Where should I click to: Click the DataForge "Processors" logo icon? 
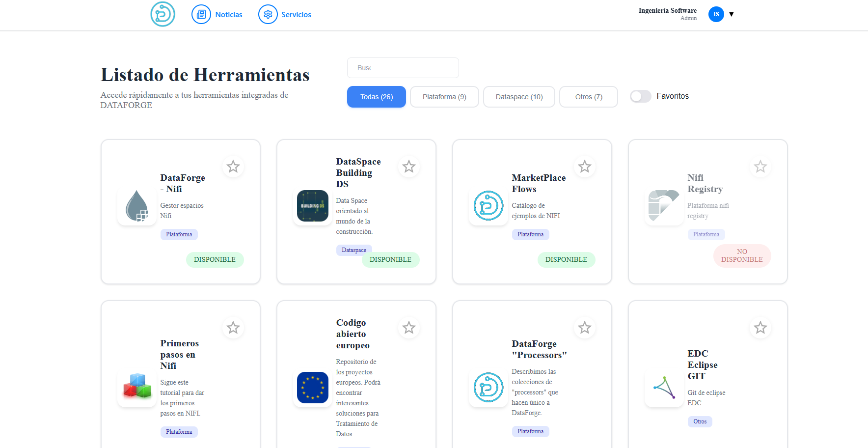coord(488,388)
